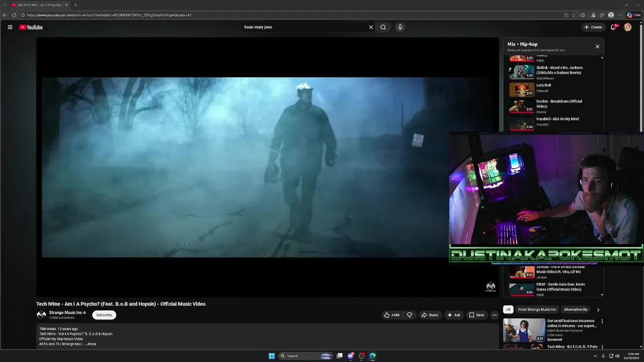Viewport: 644px width, 362px height.
Task: Open the YouTube account avatar menu
Action: click(627, 27)
